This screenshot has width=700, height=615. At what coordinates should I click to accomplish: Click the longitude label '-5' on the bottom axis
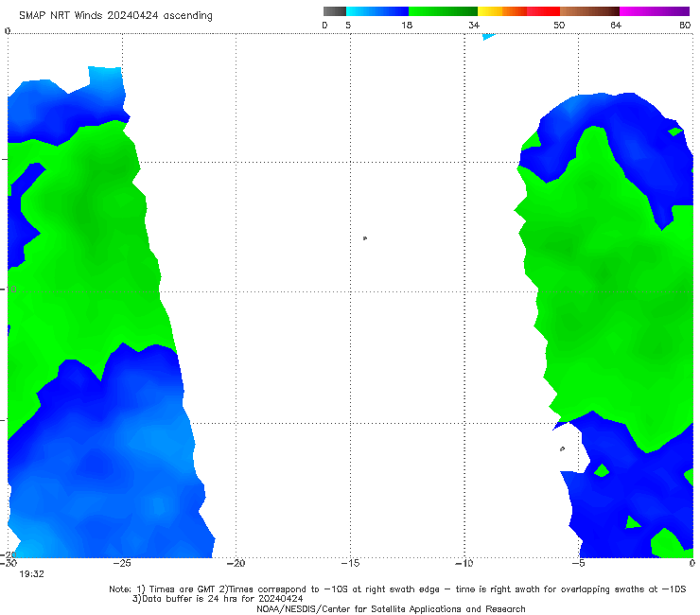pyautogui.click(x=578, y=563)
